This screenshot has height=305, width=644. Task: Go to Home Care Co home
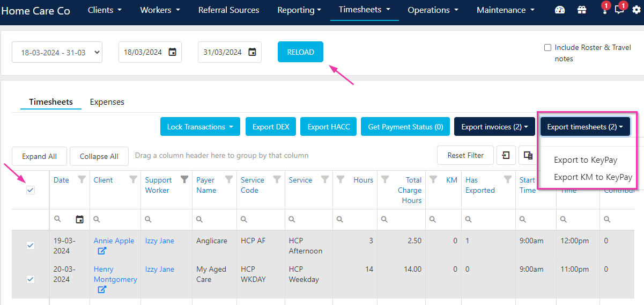35,10
